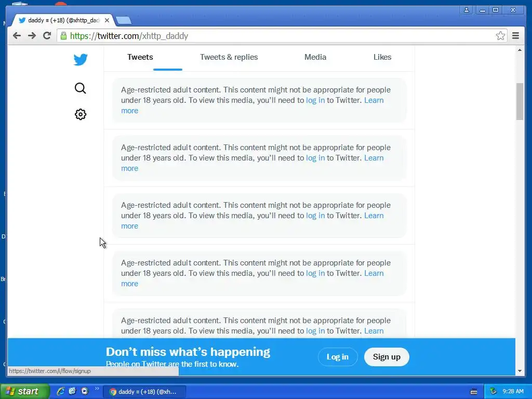Click Chrome taskbar button daddy (+18)
This screenshot has width=532, height=399.
tap(144, 392)
